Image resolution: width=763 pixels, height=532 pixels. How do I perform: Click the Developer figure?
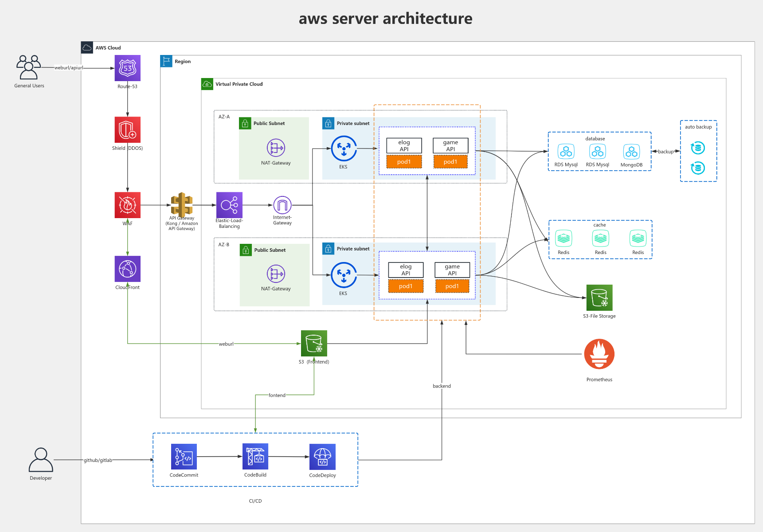(40, 460)
